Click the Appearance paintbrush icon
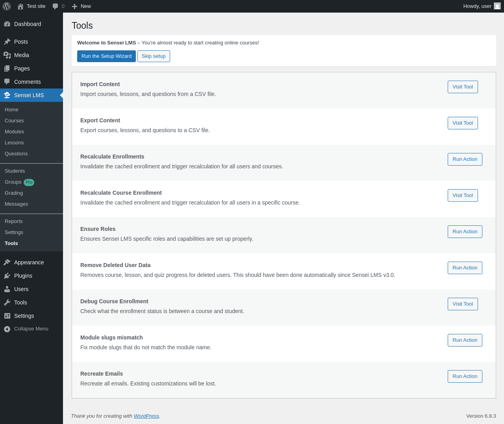 pos(7,262)
